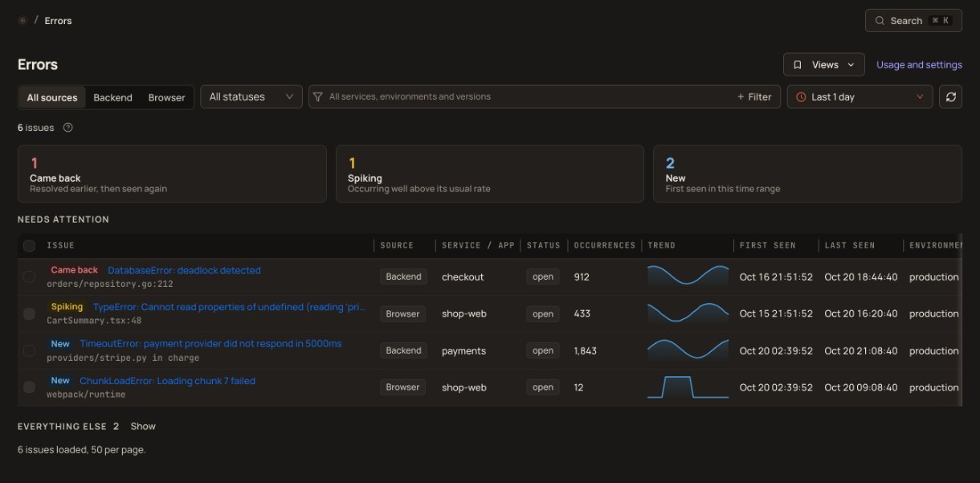
Task: Select the Backend source tab
Action: [x=112, y=97]
